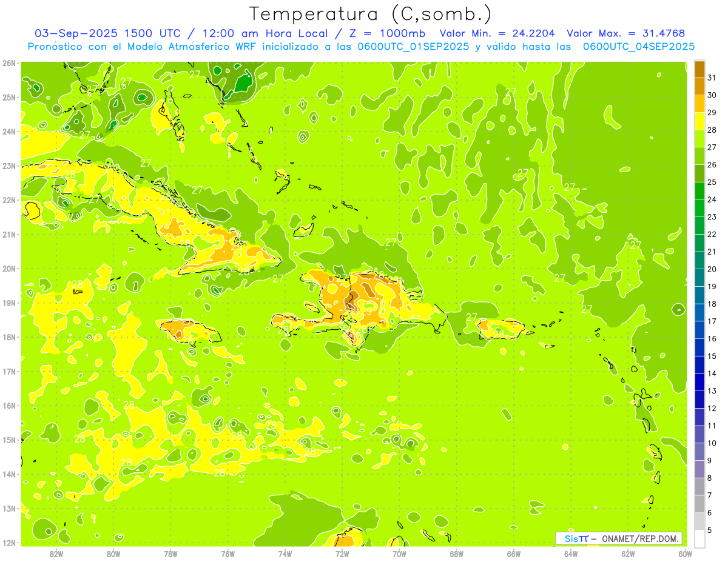728x562 pixels.
Task: Click the 82W longitude label
Action: [56, 554]
